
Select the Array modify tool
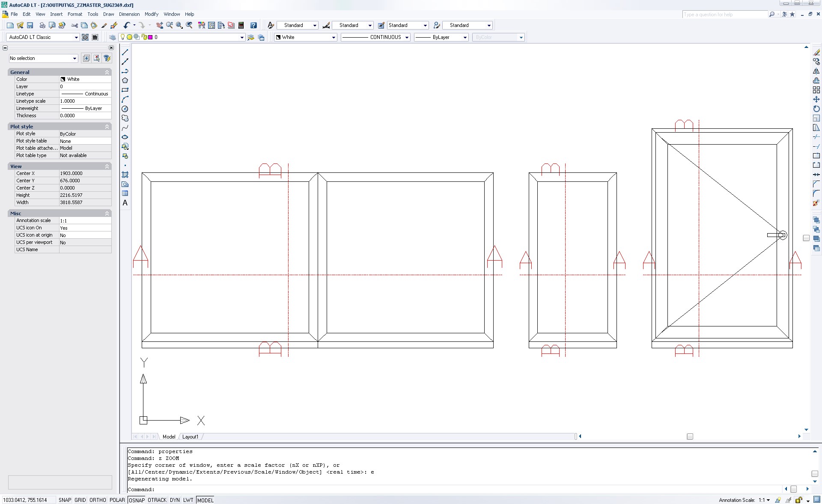click(x=816, y=90)
